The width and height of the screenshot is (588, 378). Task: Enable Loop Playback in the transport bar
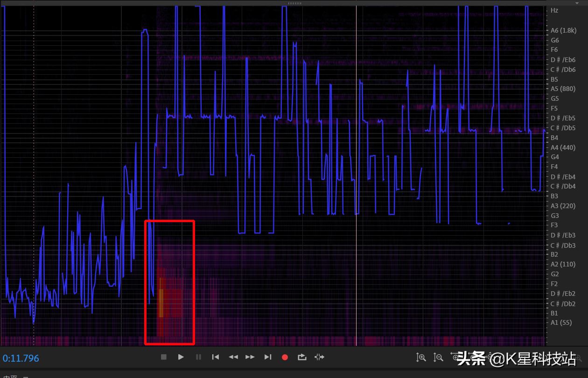(x=301, y=357)
